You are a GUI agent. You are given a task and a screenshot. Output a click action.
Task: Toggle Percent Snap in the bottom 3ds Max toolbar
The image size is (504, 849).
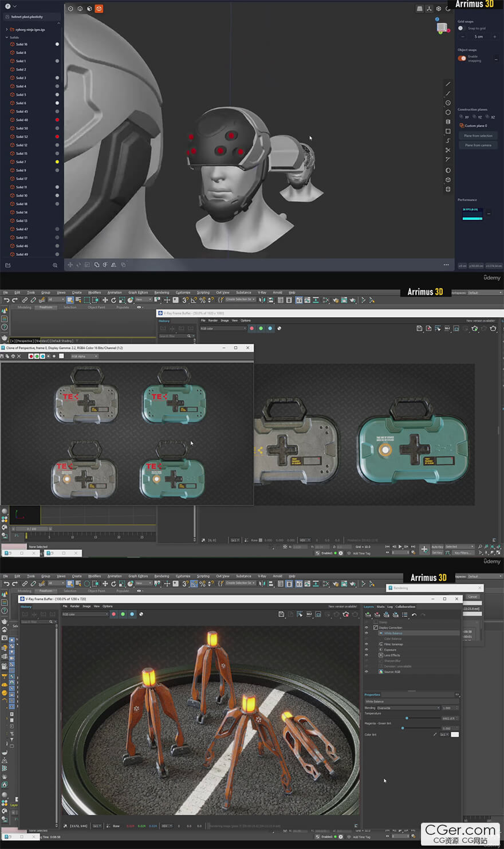pyautogui.click(x=202, y=584)
